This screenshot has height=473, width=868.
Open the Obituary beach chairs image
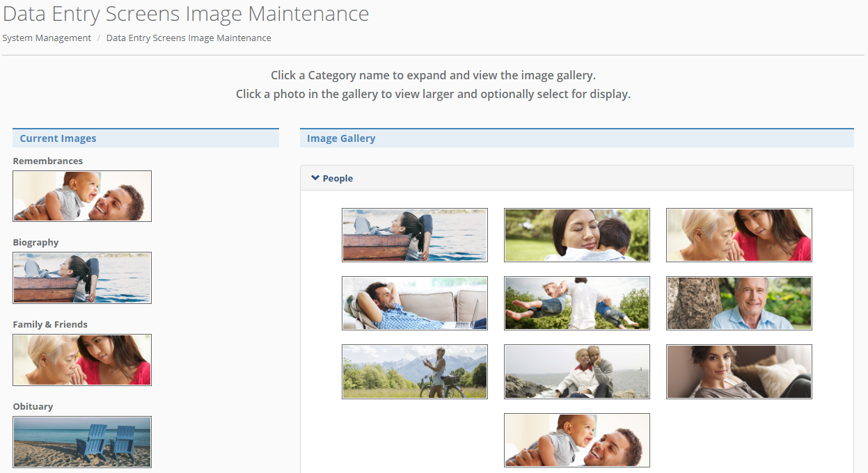82,442
